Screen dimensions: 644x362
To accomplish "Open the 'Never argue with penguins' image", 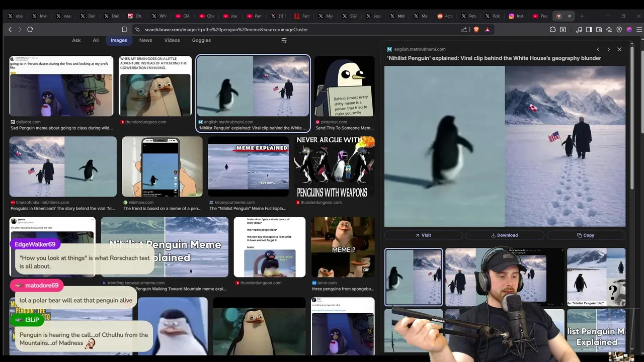I will click(335, 166).
